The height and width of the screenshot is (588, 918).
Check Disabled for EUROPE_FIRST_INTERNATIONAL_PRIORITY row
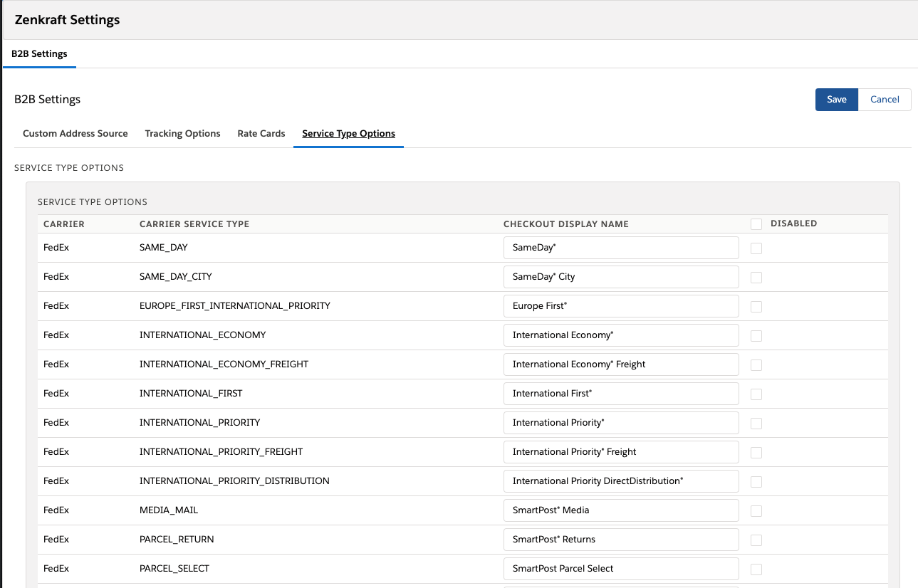coord(756,306)
